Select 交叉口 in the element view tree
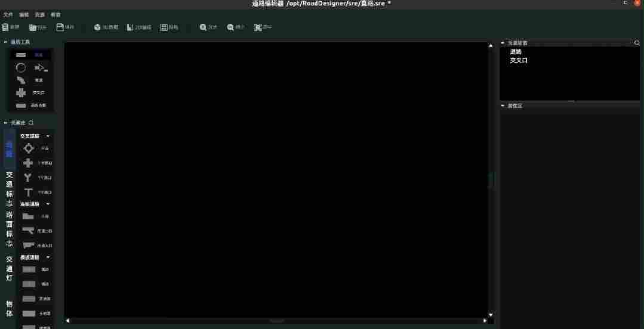This screenshot has height=329, width=644. [x=519, y=60]
